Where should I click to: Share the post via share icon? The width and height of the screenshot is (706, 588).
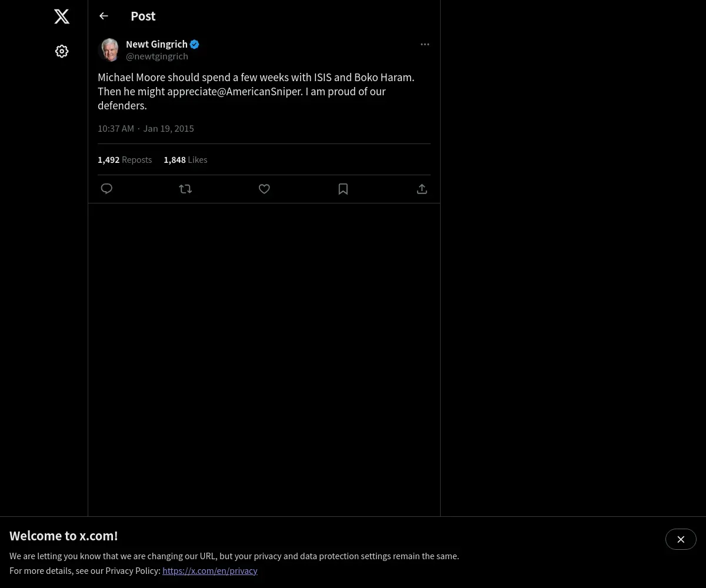point(422,189)
